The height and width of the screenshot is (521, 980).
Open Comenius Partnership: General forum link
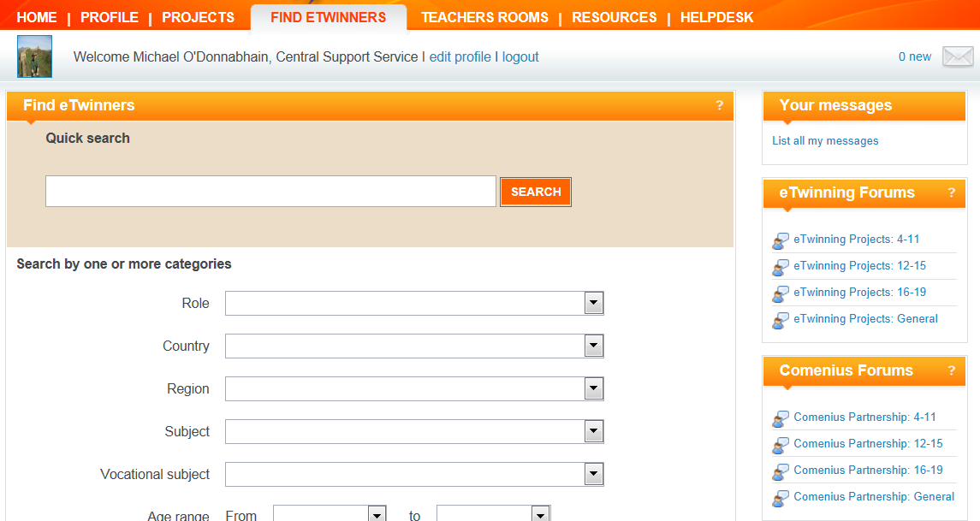coord(874,497)
